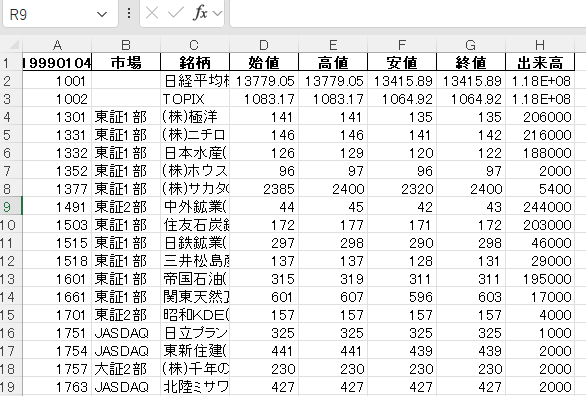This screenshot has height=396, width=586.
Task: Select column E header
Action: 333,45
